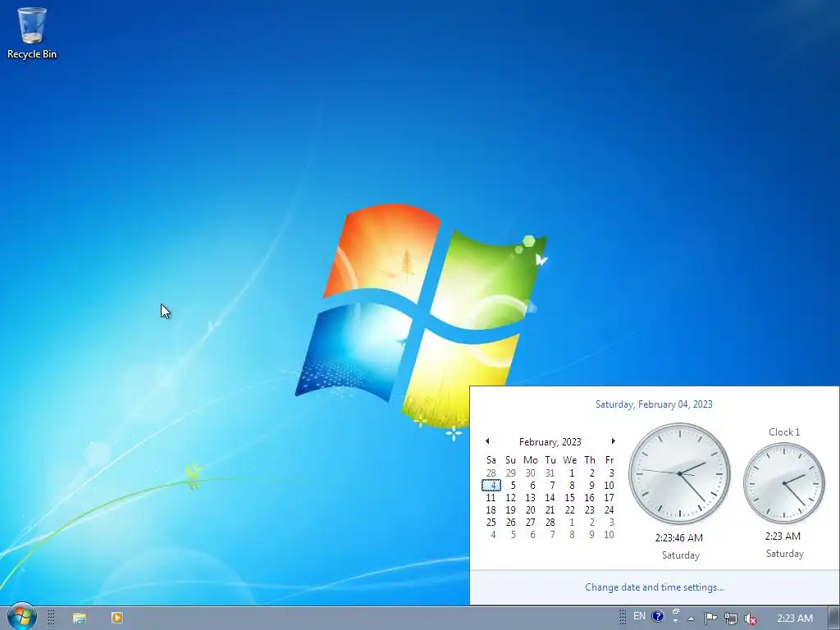Open the Start menu orb
The width and height of the screenshot is (840, 630).
tap(22, 617)
